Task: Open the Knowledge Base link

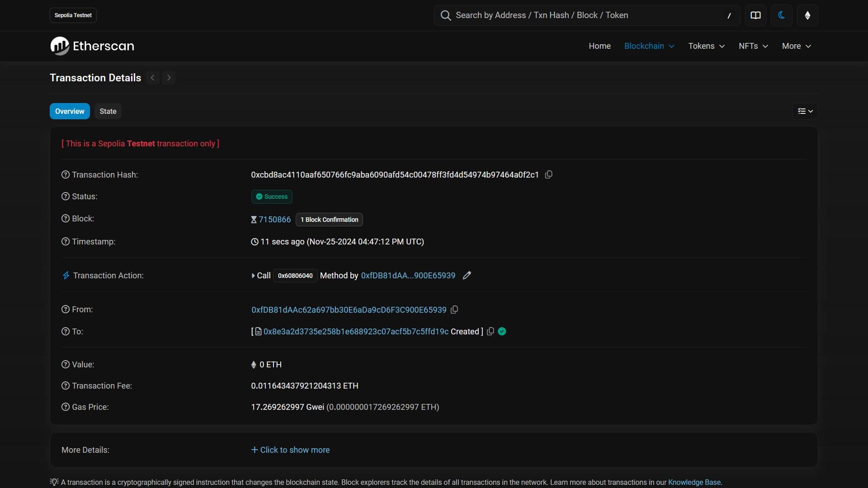Action: pos(694,482)
